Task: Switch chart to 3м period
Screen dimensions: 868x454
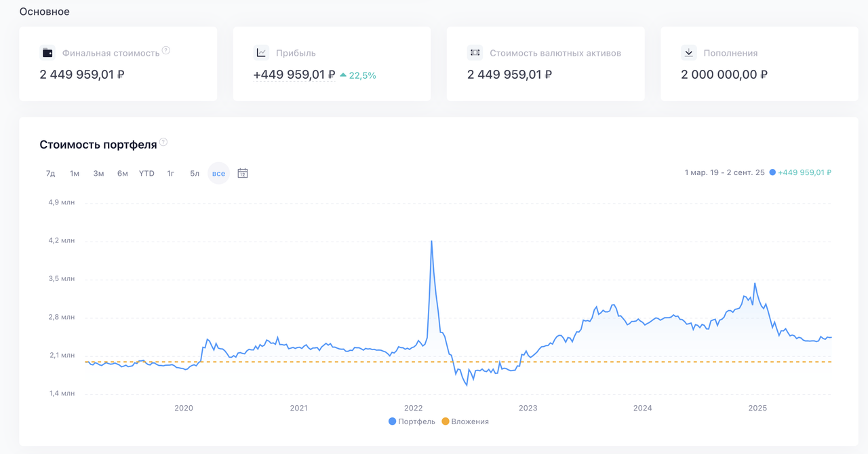Action: click(98, 174)
